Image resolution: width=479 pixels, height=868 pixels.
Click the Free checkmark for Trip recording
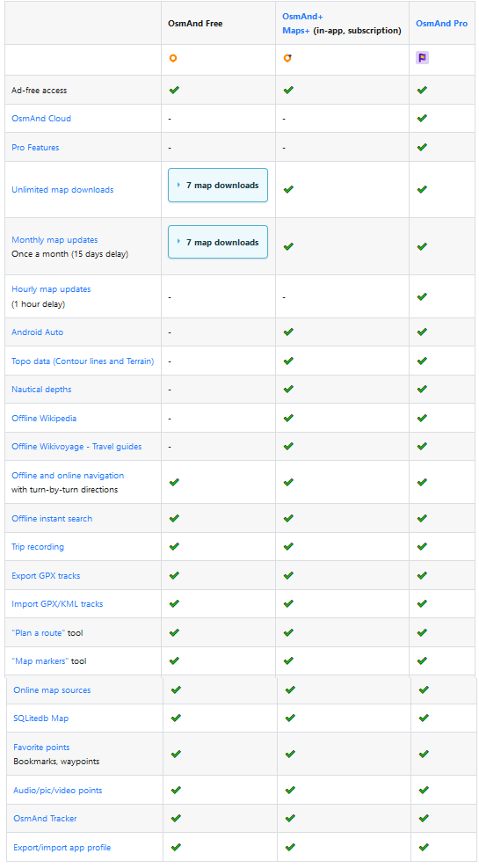tap(174, 546)
